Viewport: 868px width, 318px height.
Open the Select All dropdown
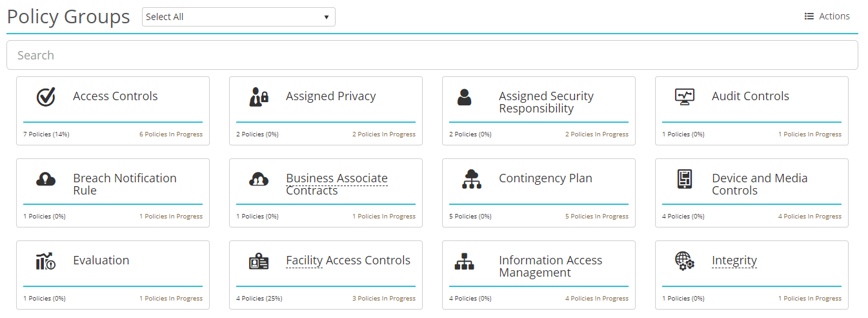tap(239, 17)
